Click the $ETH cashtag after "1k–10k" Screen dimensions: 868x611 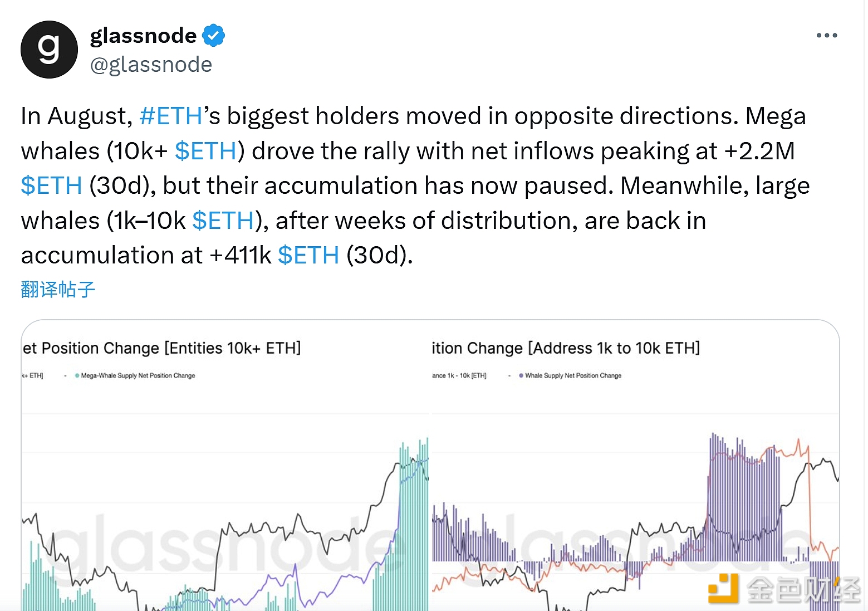pyautogui.click(x=223, y=221)
